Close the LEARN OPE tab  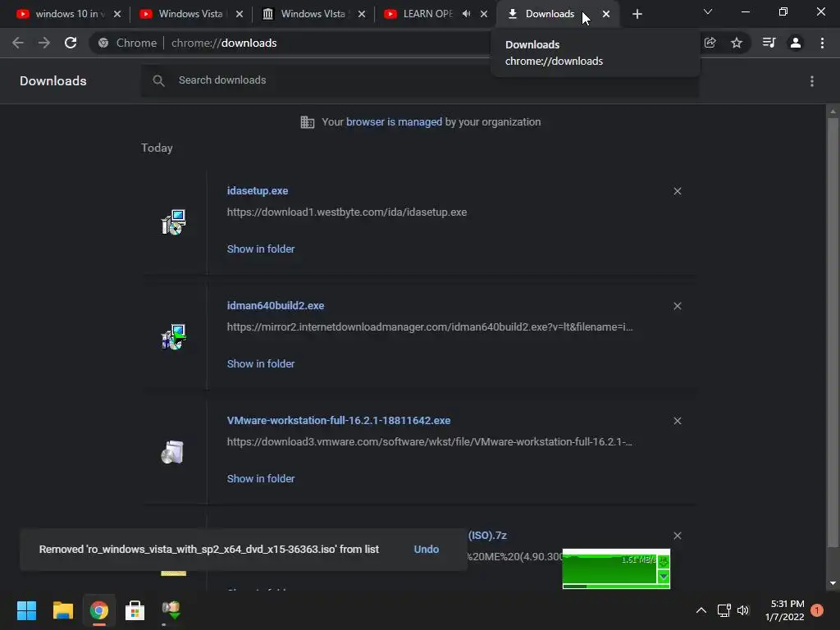coord(484,15)
